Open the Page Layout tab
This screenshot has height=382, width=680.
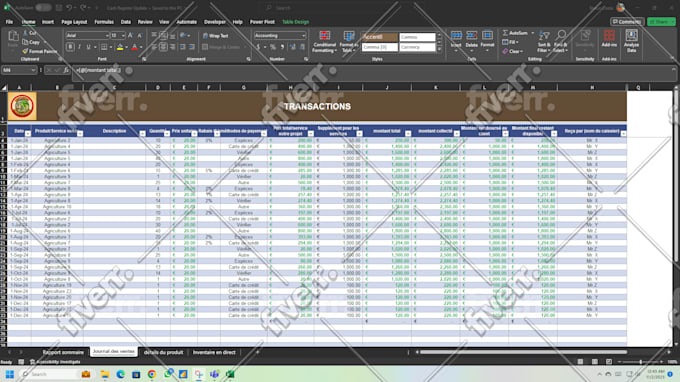coord(74,22)
